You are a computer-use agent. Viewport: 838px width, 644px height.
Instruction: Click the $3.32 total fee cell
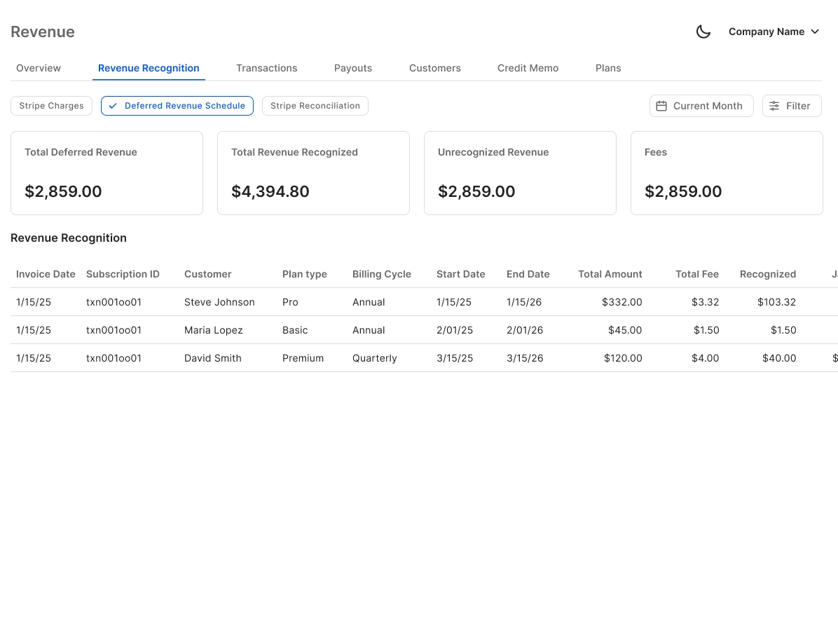click(706, 303)
